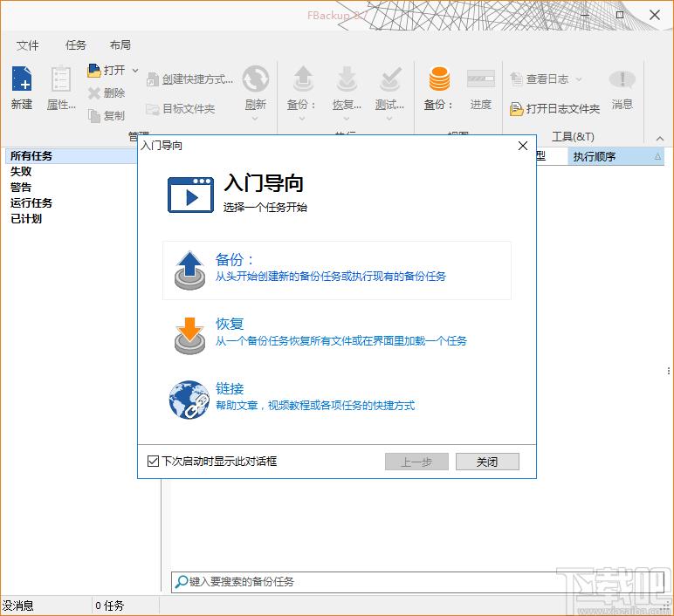The height and width of the screenshot is (616, 674).
Task: Click the Close (关闭) button in the wizard
Action: coord(487,462)
